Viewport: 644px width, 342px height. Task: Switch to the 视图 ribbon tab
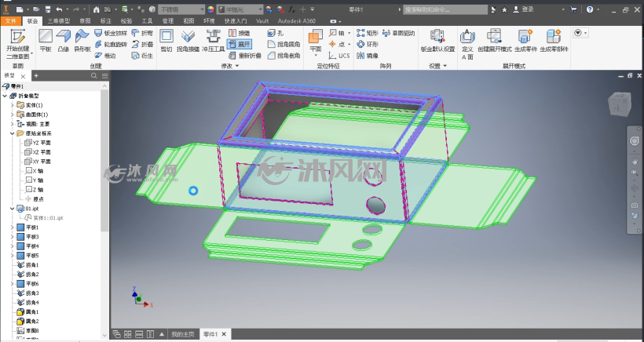click(x=188, y=21)
